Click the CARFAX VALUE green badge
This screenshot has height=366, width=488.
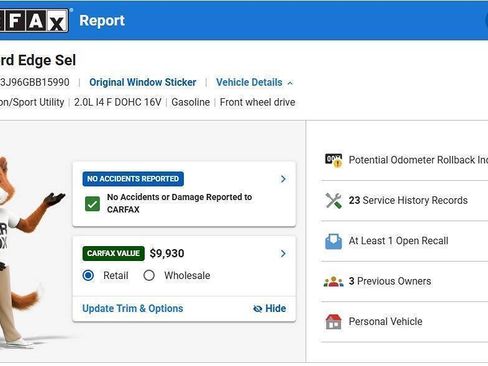113,253
